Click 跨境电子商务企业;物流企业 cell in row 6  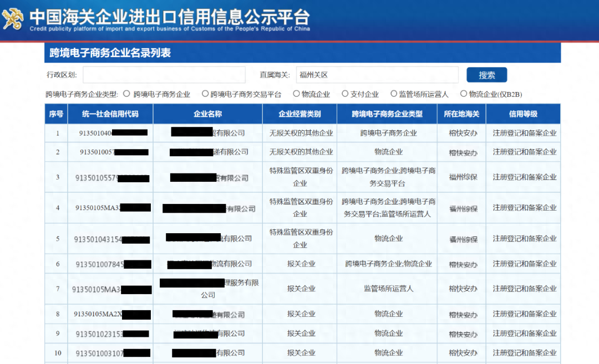pos(388,264)
